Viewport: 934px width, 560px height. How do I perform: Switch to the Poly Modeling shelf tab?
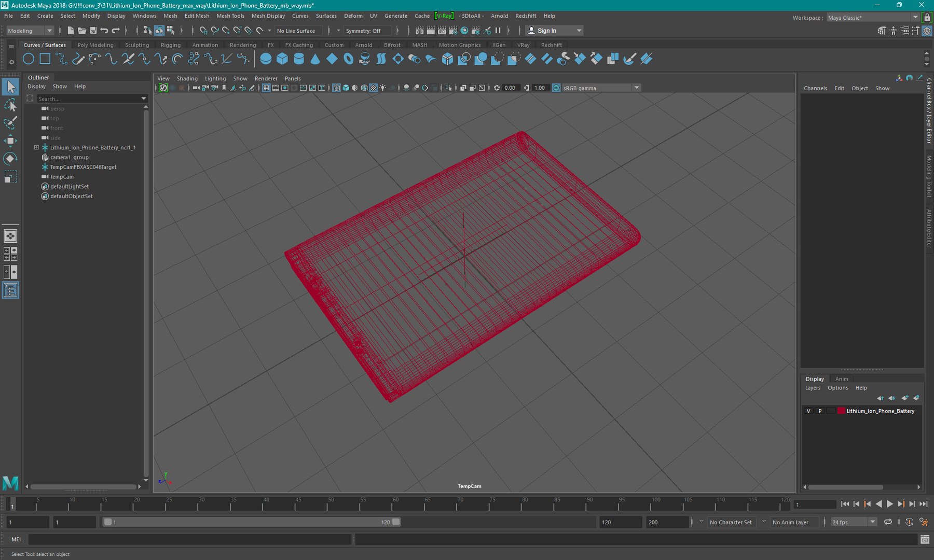tap(95, 45)
